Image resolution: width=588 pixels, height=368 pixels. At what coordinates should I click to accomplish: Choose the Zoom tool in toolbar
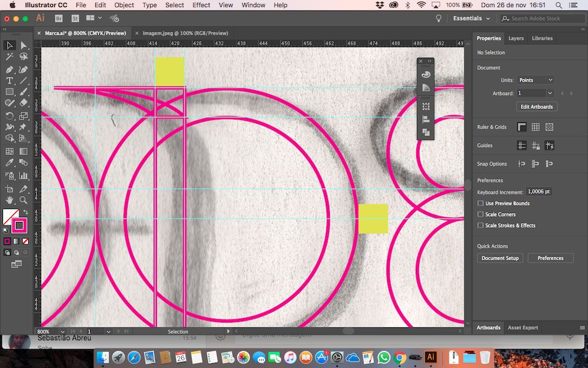coord(24,201)
